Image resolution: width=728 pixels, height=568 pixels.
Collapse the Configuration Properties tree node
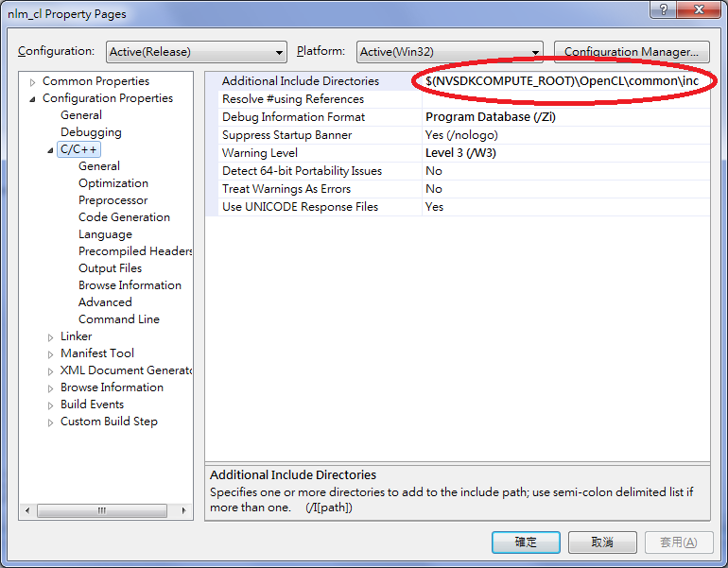(32, 99)
